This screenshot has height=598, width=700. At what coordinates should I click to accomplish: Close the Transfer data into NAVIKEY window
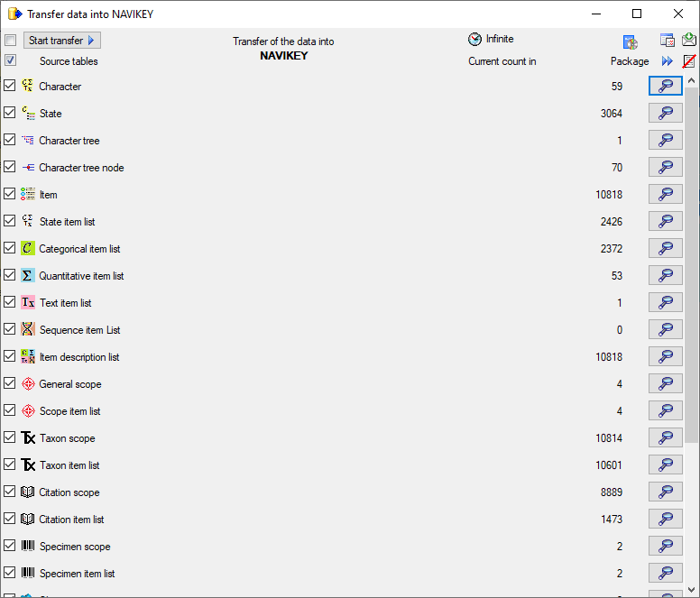click(x=678, y=14)
